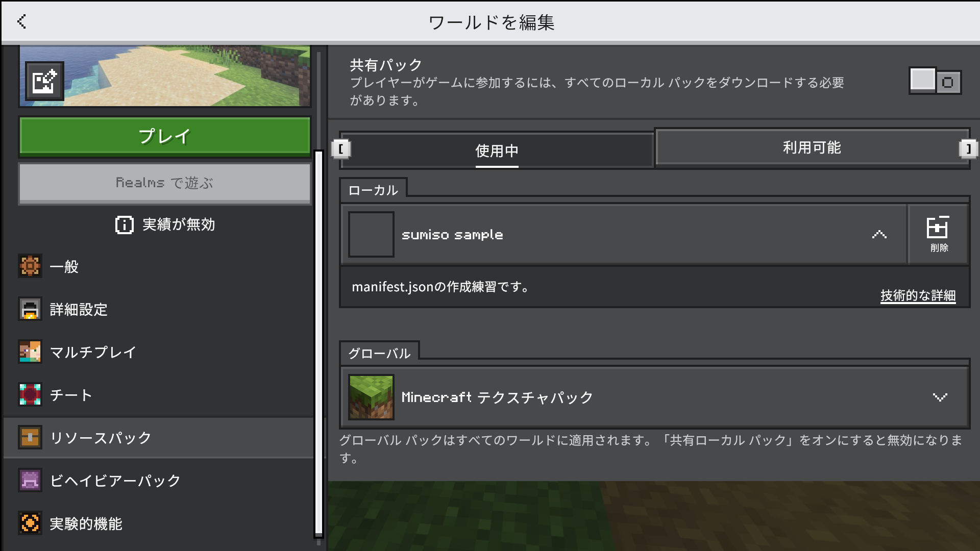Collapse the sumiso sample pack details

tap(879, 235)
